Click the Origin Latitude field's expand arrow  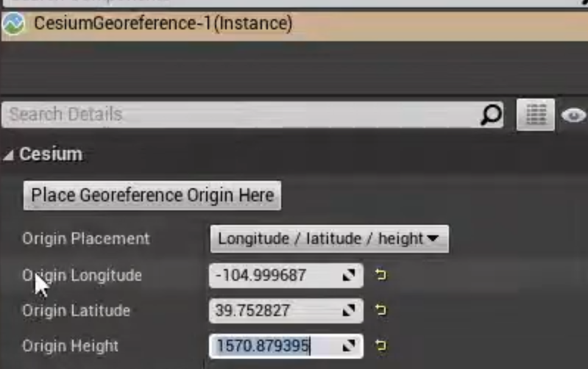click(349, 310)
